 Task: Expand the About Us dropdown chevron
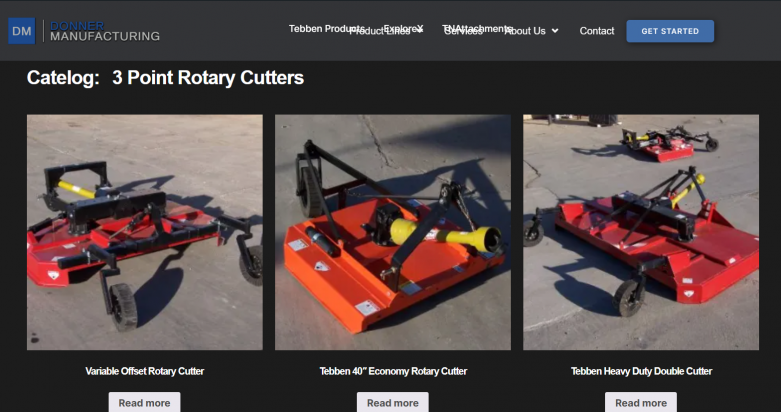tap(555, 31)
